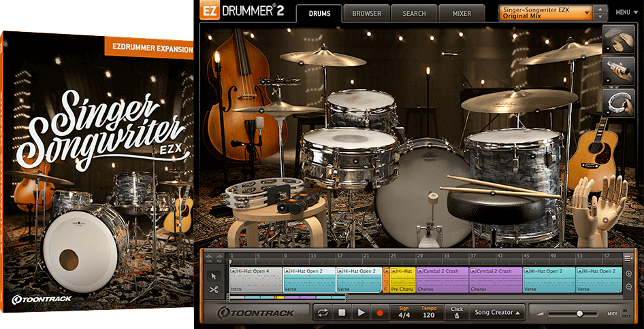Click the Sign 4/4 time signature field
Screen dimensions: 644x329
coord(404,313)
